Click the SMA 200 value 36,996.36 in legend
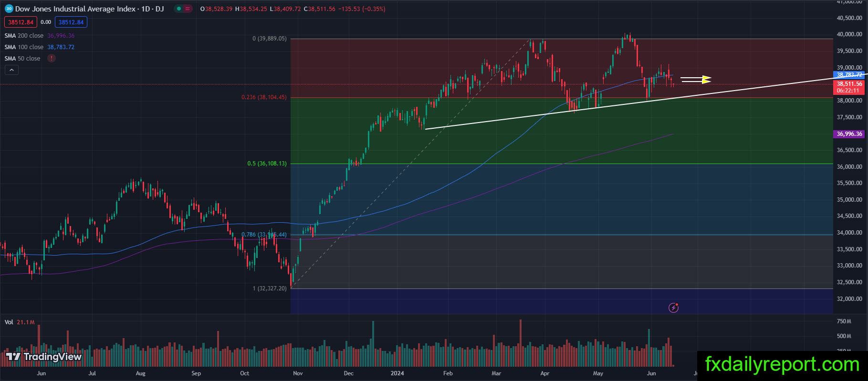Viewport: 868px width, 381px height. point(61,36)
